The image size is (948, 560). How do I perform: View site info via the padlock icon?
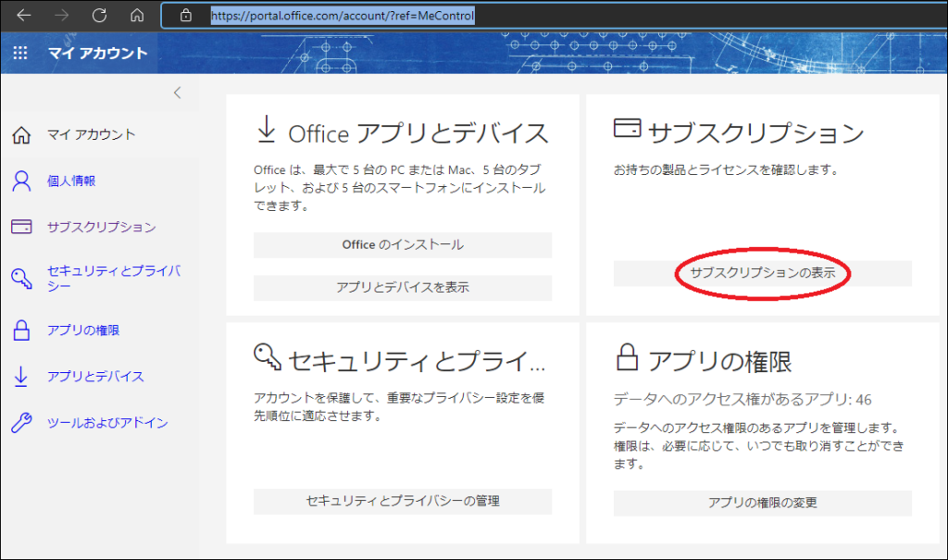pos(186,15)
